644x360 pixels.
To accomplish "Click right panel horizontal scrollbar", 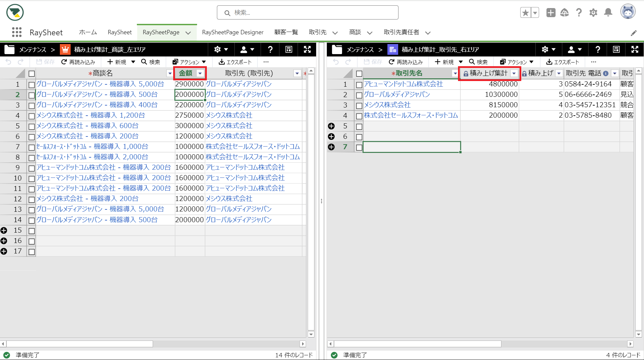I will click(x=417, y=344).
